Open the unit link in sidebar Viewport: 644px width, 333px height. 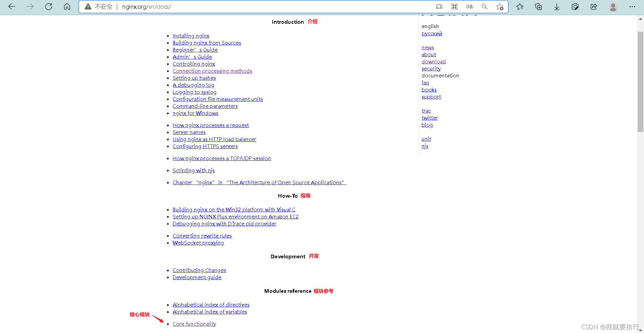coord(426,139)
